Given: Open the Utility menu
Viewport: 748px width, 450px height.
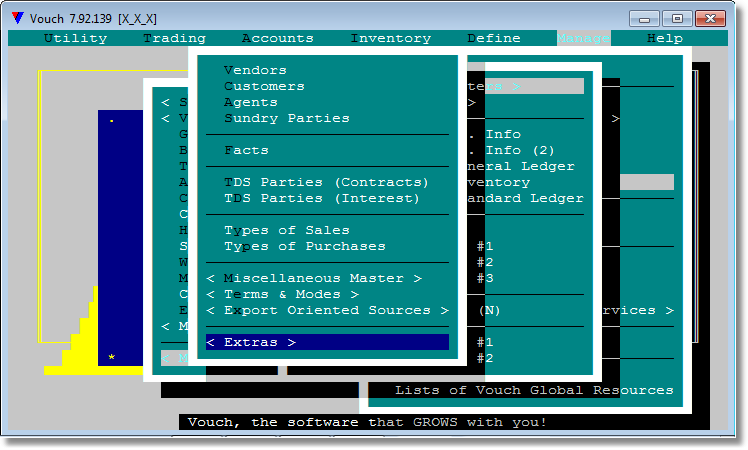Looking at the screenshot, I should point(75,38).
